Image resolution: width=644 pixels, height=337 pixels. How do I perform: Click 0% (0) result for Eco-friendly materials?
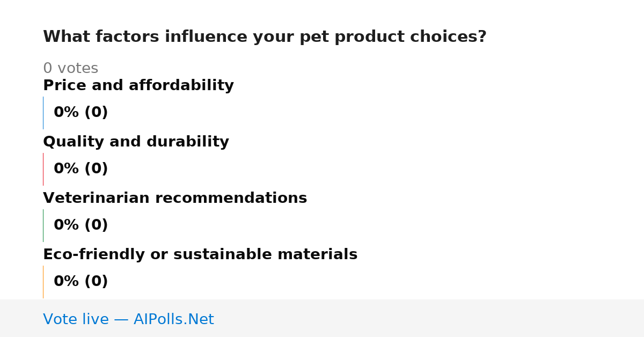tap(80, 282)
